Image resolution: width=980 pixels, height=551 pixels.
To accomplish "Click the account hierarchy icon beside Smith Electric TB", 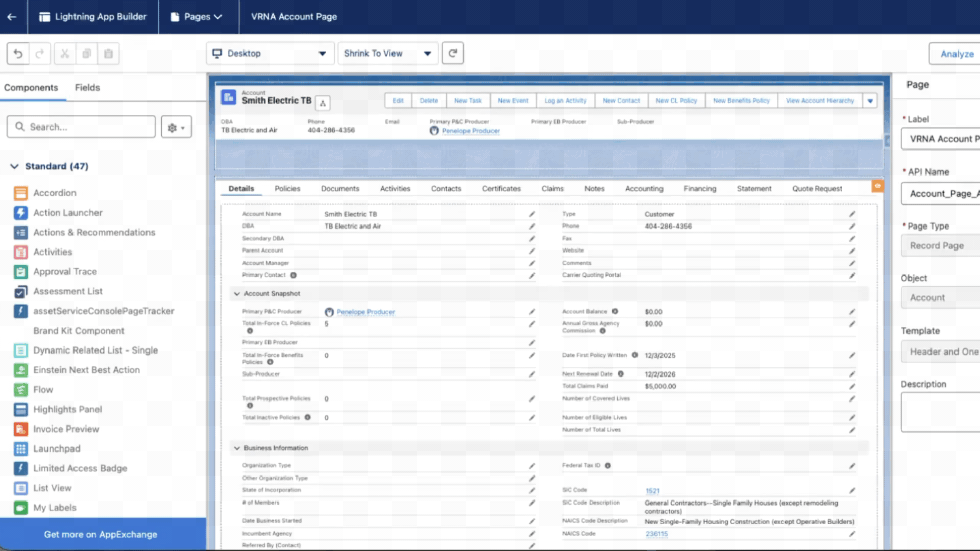I will pyautogui.click(x=323, y=103).
